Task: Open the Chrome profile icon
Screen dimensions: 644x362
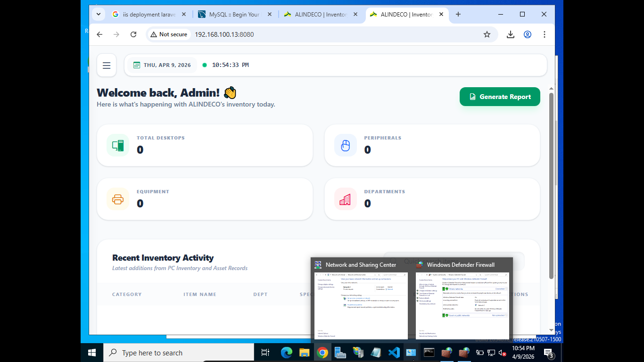Action: 528,34
